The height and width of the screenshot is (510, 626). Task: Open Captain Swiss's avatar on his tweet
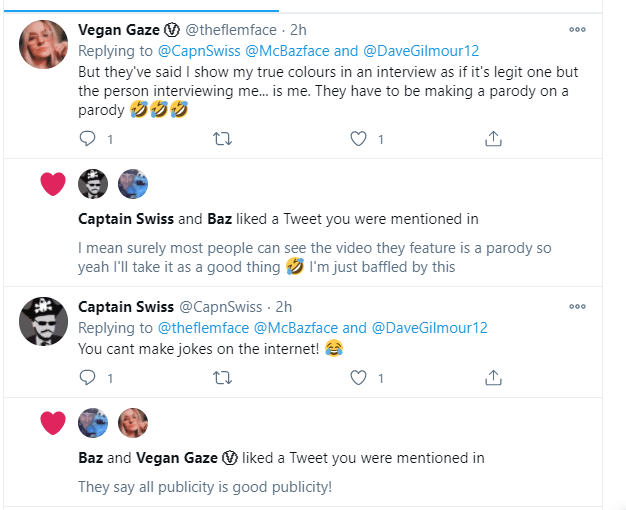coord(44,322)
